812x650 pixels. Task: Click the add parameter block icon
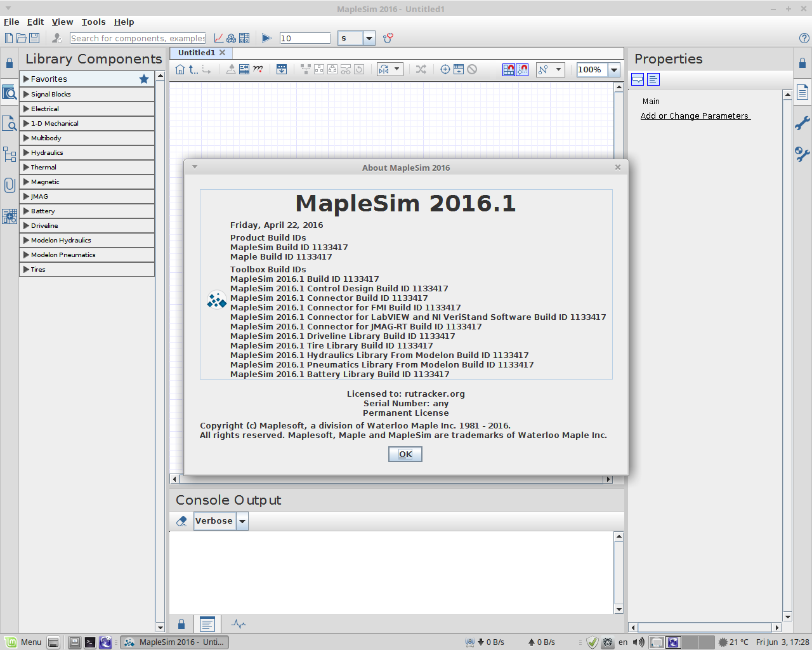coord(459,69)
